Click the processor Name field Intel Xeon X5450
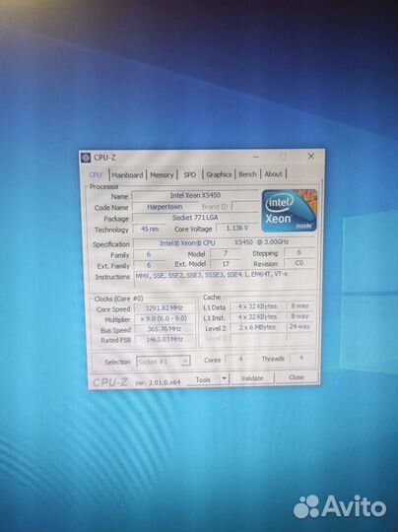This screenshot has height=532, width=398. pyautogui.click(x=195, y=195)
